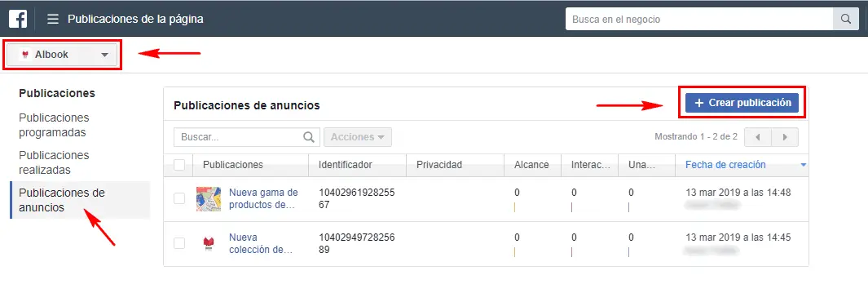Click the Privacidad column header
This screenshot has width=868, height=302.
439,165
